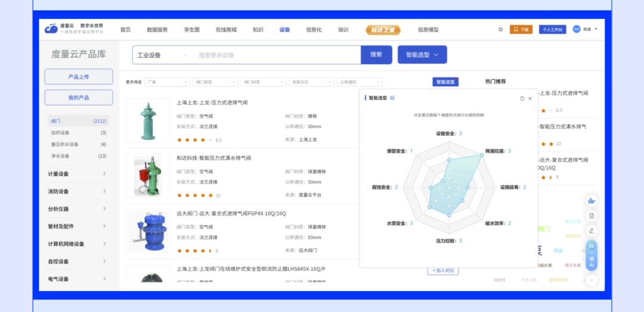Click the user avatar icon

pos(577,29)
